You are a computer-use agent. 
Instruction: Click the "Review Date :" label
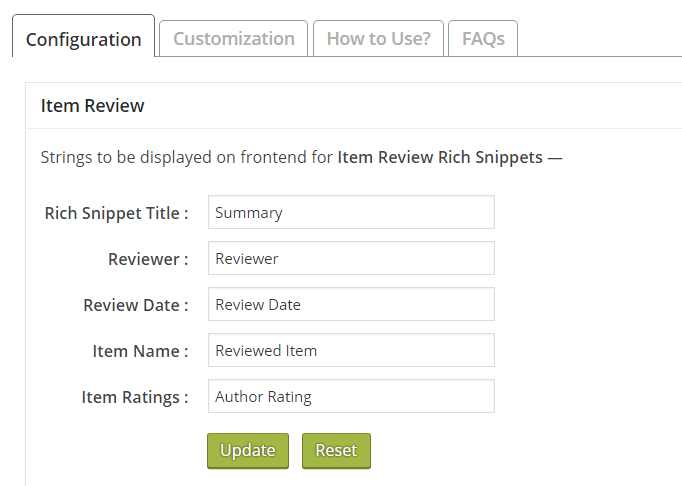click(136, 305)
